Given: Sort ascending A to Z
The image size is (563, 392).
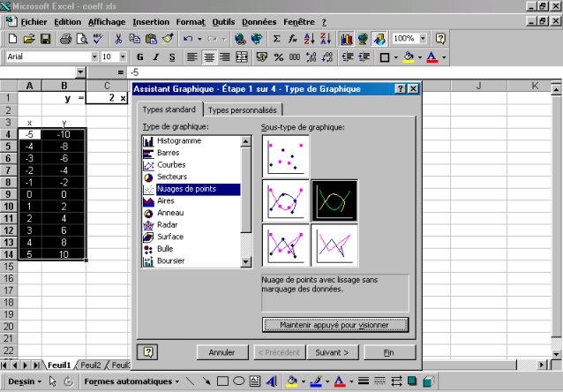Looking at the screenshot, I should [309, 39].
